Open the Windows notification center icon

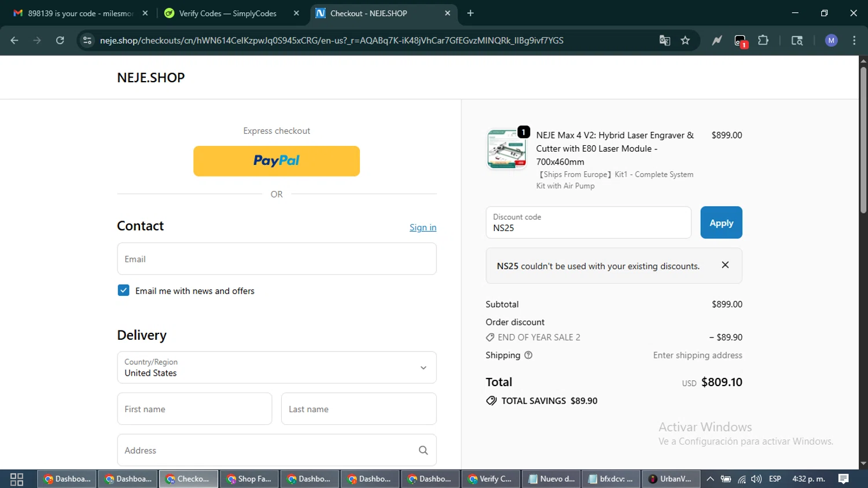844,479
